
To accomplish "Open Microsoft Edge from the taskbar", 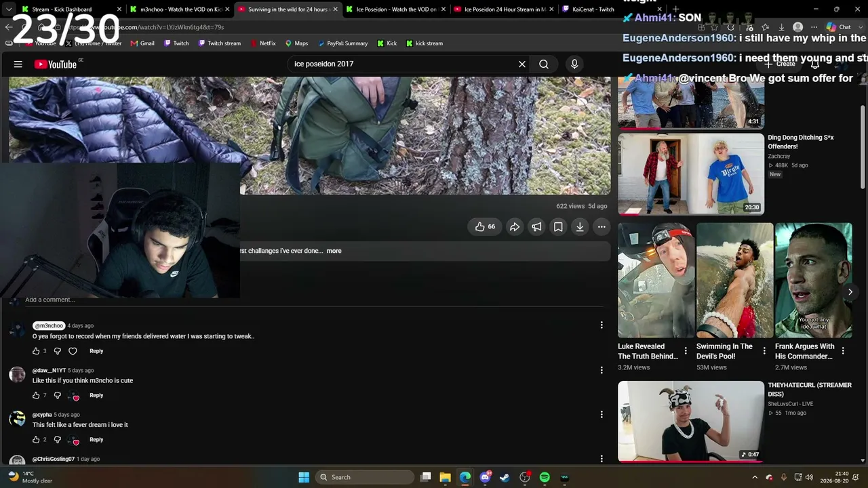I will click(x=465, y=477).
